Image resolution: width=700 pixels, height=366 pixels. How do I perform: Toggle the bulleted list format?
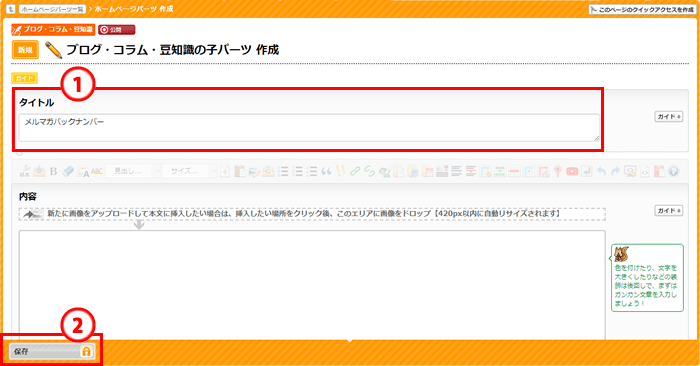click(x=283, y=171)
